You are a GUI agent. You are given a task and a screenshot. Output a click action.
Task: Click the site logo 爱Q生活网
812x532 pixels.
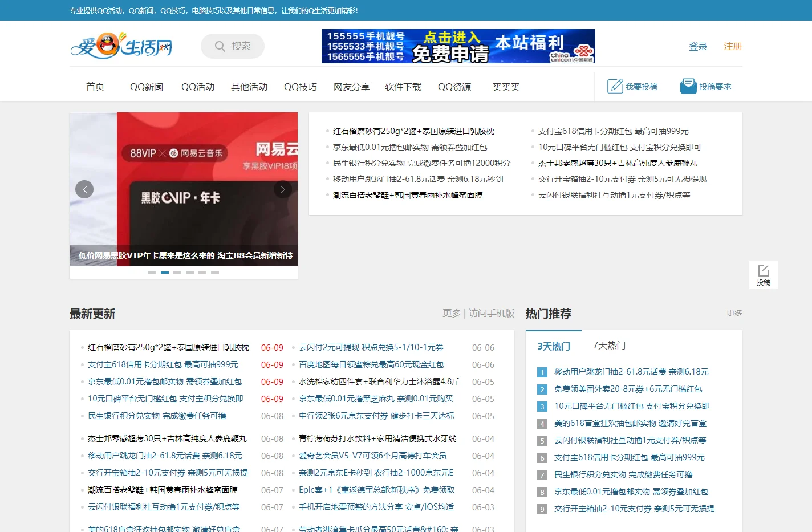[121, 46]
